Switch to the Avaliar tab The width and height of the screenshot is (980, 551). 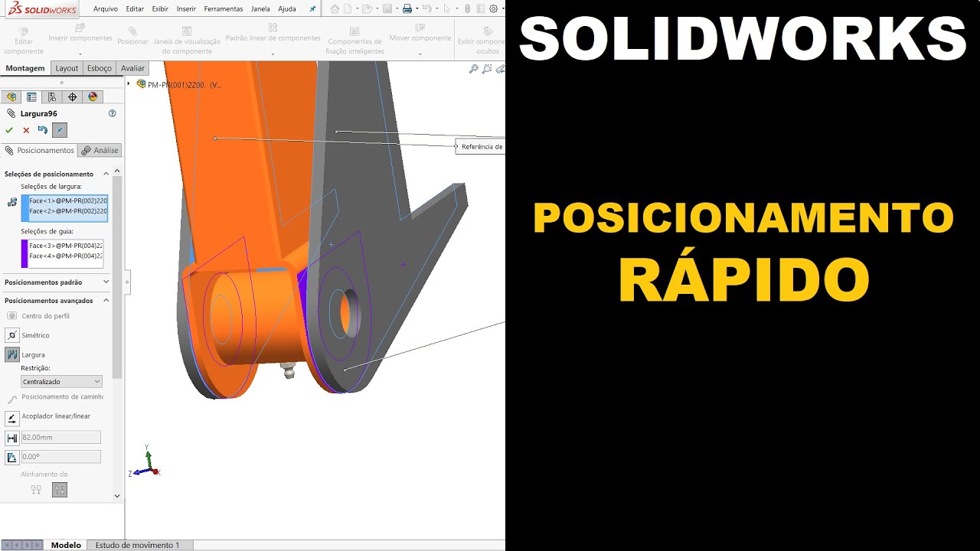click(x=132, y=68)
